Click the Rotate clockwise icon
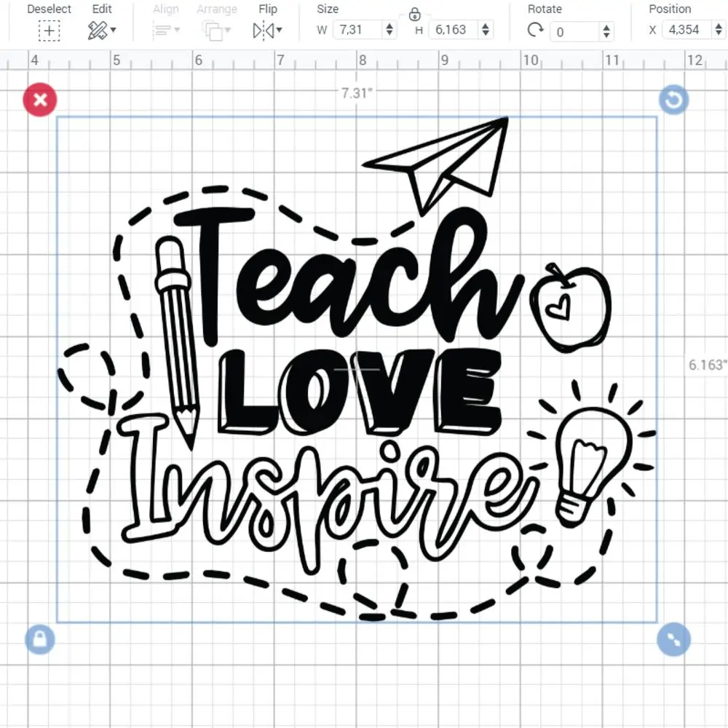The image size is (728, 728). (x=535, y=30)
